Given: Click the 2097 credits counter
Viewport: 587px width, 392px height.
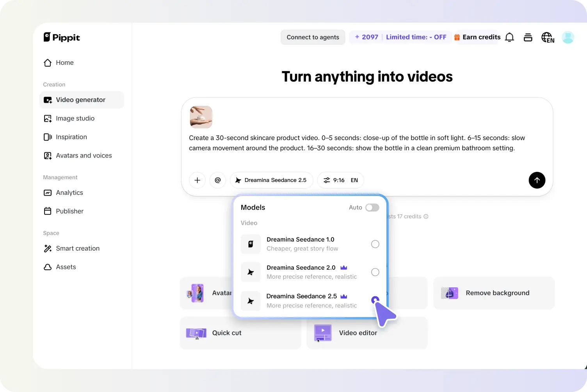Looking at the screenshot, I should 366,37.
